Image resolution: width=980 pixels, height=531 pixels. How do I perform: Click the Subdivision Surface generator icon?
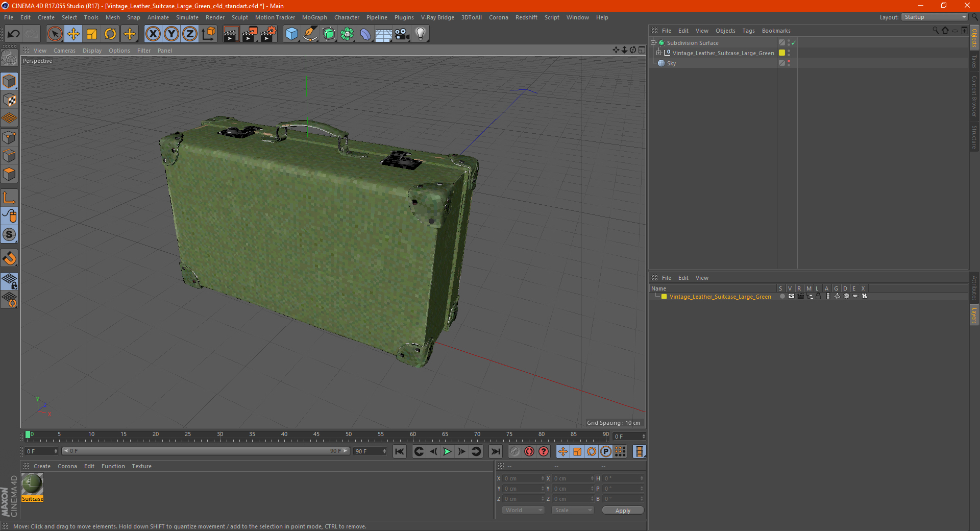(x=329, y=34)
